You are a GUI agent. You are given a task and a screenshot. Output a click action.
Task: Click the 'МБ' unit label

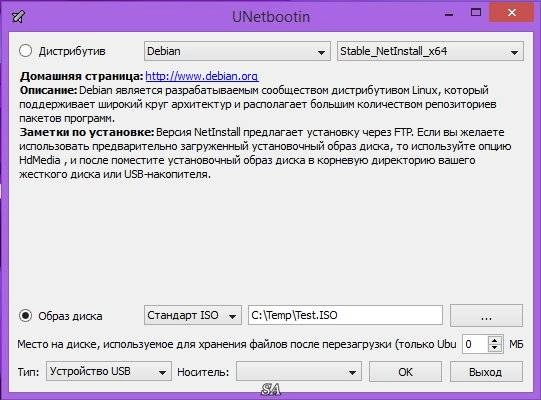[516, 344]
